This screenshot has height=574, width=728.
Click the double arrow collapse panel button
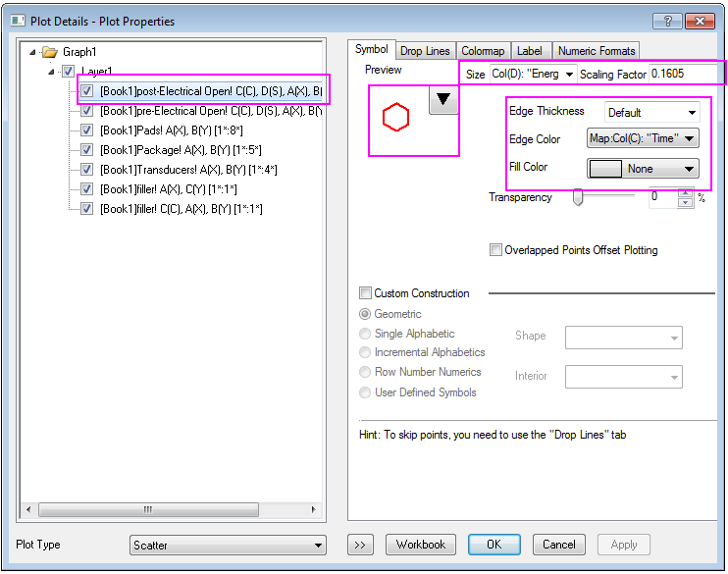361,545
